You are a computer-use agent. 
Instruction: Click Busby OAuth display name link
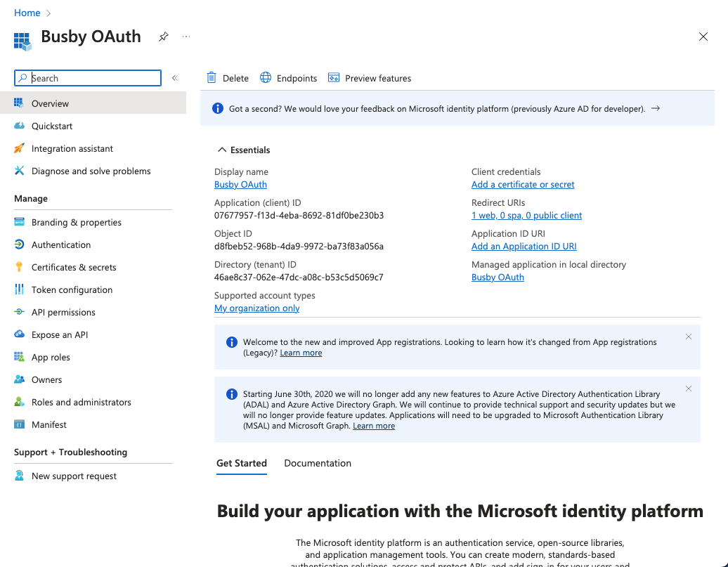pyautogui.click(x=240, y=184)
